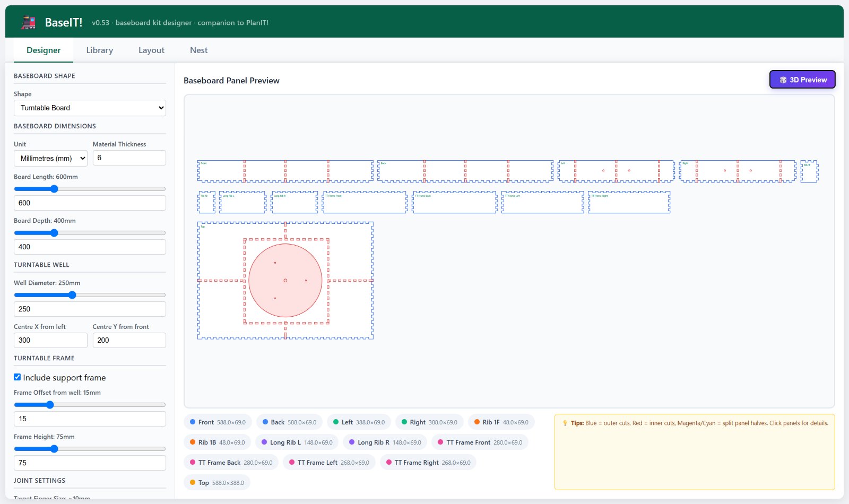Select the Long Rib R panel chip
The width and height of the screenshot is (849, 504).
click(385, 442)
